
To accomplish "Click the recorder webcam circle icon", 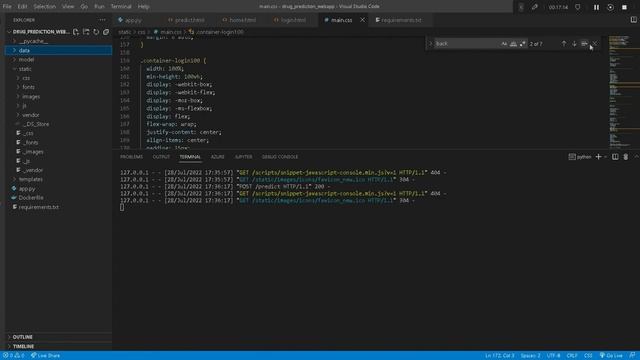I will pos(610,7).
